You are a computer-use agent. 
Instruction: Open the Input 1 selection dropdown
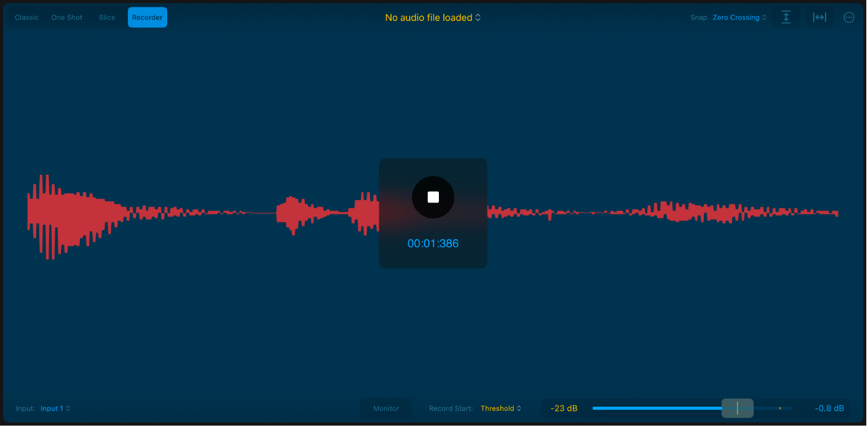pos(55,408)
